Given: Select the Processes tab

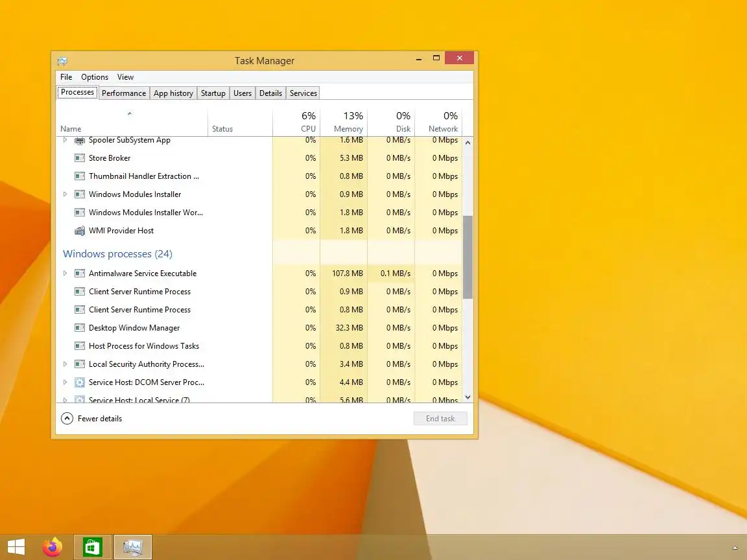Looking at the screenshot, I should tap(78, 93).
